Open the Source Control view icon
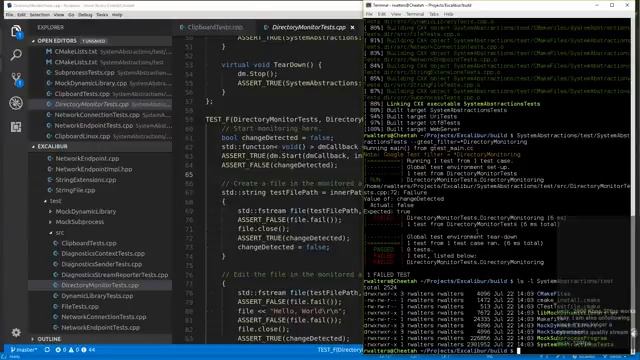 coord(16,79)
